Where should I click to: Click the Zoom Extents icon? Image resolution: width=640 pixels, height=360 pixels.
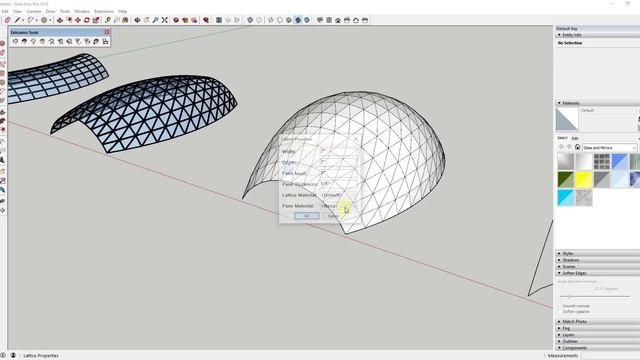tap(164, 20)
